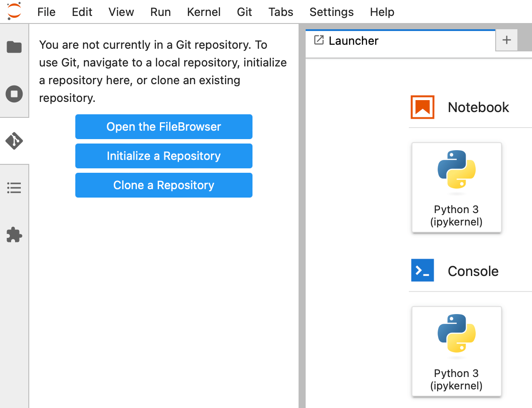Viewport: 532px width, 408px height.
Task: Launch a Python 3 ipykernel console
Action: coord(456,351)
